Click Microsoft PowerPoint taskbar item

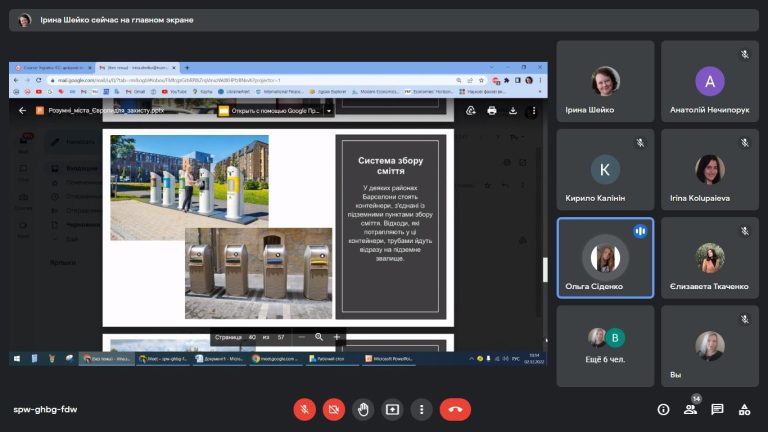[389, 359]
